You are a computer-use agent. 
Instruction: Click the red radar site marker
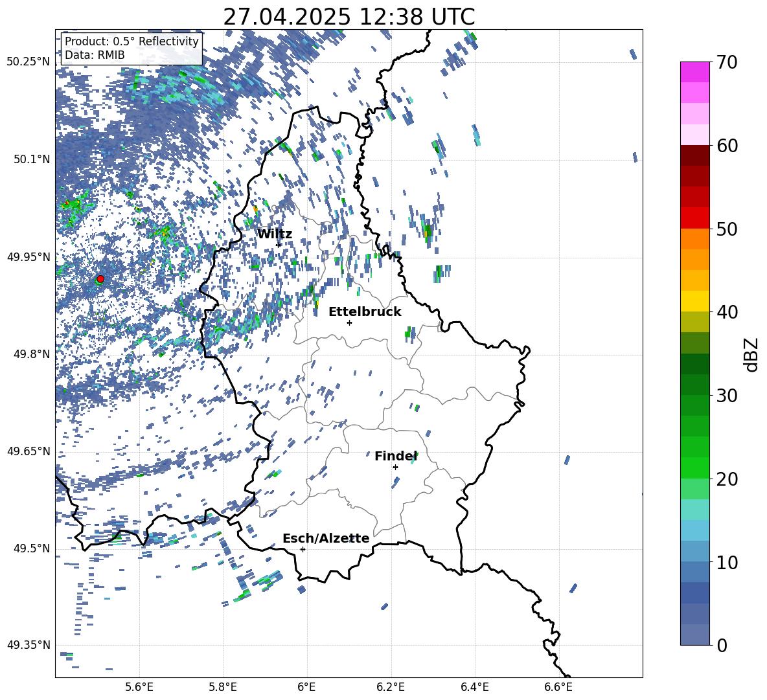tap(100, 279)
